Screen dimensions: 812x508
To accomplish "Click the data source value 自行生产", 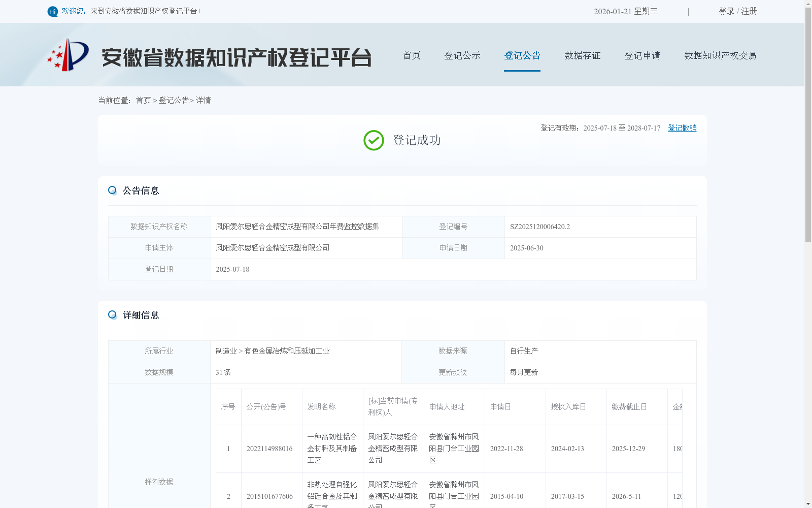I will pyautogui.click(x=524, y=351).
